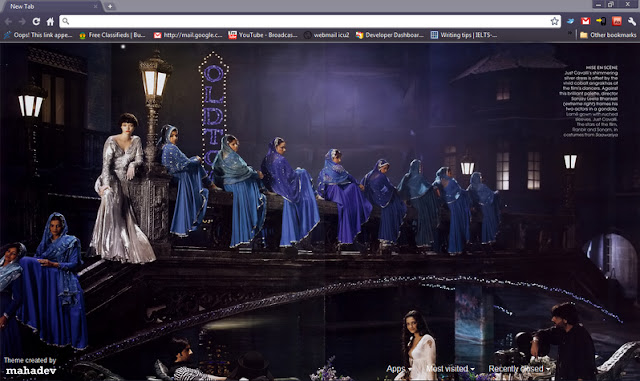Restore down the browser window
Viewport: 640px width, 381px height.
click(x=611, y=4)
